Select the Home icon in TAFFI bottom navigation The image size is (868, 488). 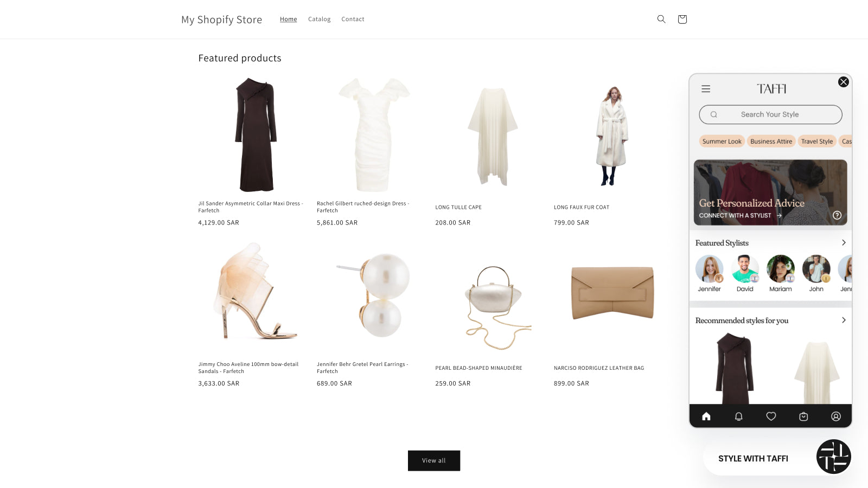[706, 416]
